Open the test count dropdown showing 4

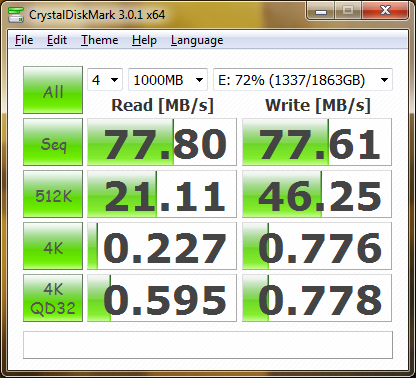click(x=105, y=80)
